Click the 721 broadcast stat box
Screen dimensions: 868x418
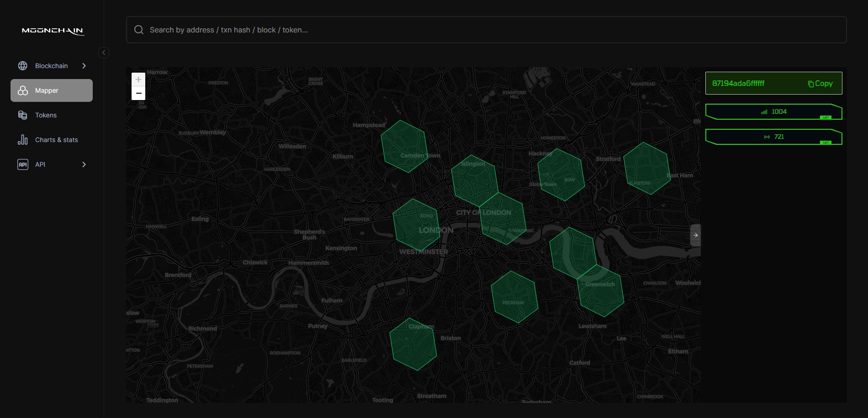(x=773, y=137)
